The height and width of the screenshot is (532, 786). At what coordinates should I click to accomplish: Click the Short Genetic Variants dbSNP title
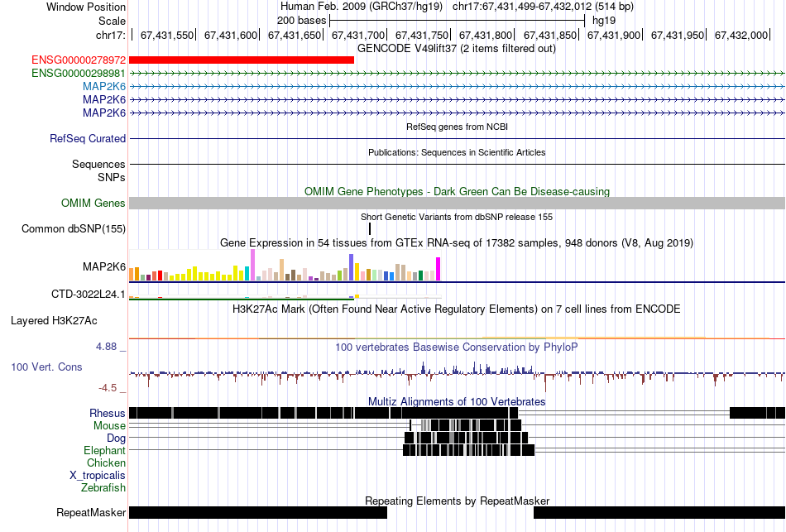point(457,217)
